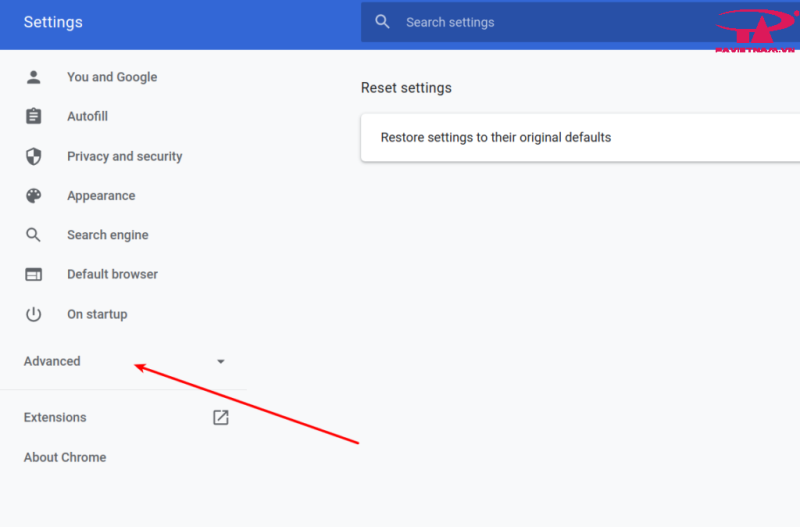Go to the Autofill section
The height and width of the screenshot is (527, 800).
(x=87, y=116)
